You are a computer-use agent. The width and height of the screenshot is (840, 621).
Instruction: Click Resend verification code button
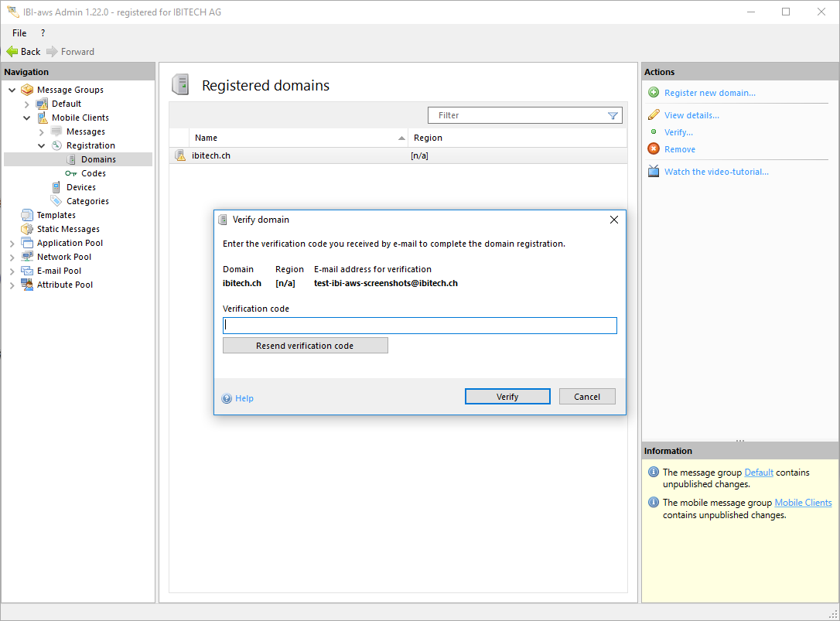(x=305, y=346)
